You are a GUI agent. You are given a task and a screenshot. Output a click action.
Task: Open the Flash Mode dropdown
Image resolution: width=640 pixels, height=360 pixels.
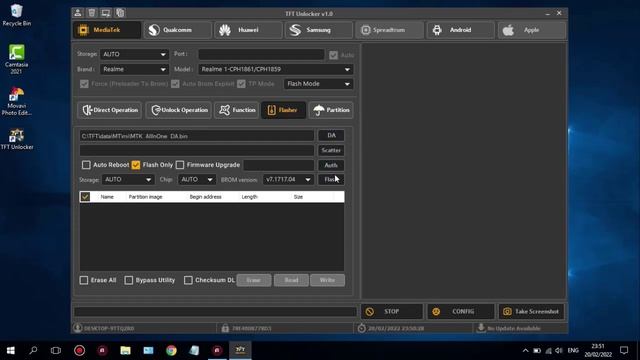[x=318, y=84]
